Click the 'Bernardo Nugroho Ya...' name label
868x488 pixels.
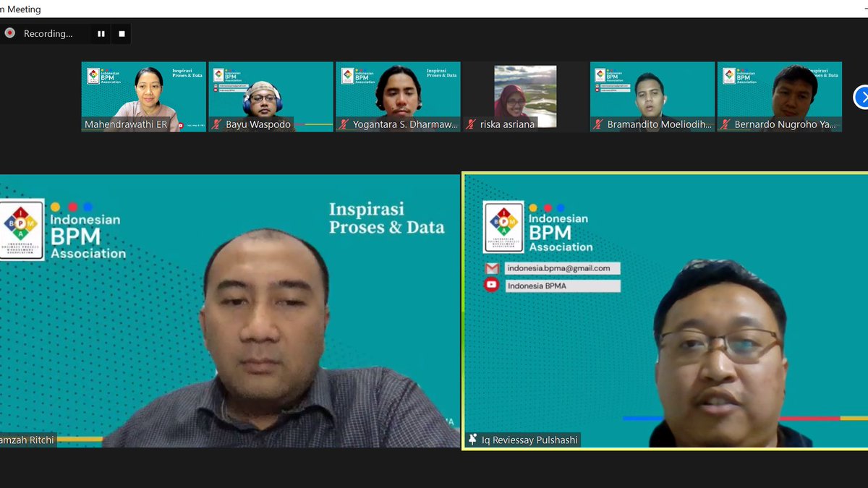pos(786,124)
